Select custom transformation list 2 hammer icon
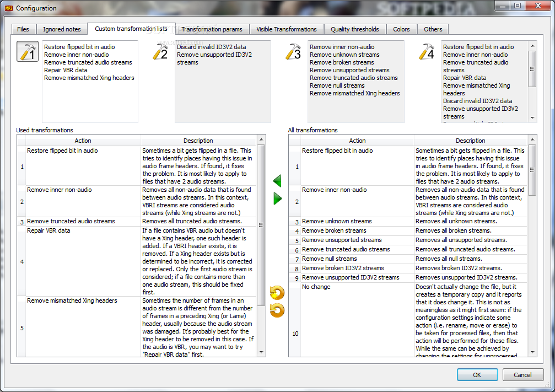The width and height of the screenshot is (555, 392). 160,51
